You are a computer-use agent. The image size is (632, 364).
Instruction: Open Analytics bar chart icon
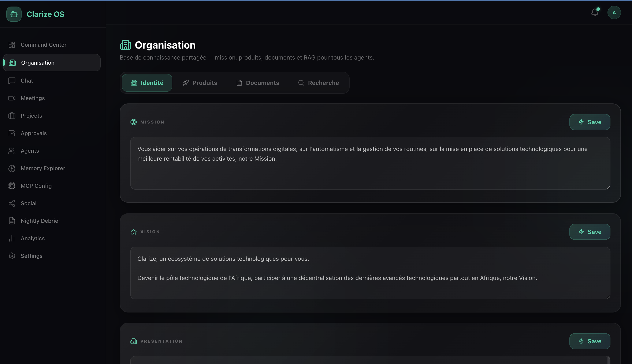tap(12, 238)
